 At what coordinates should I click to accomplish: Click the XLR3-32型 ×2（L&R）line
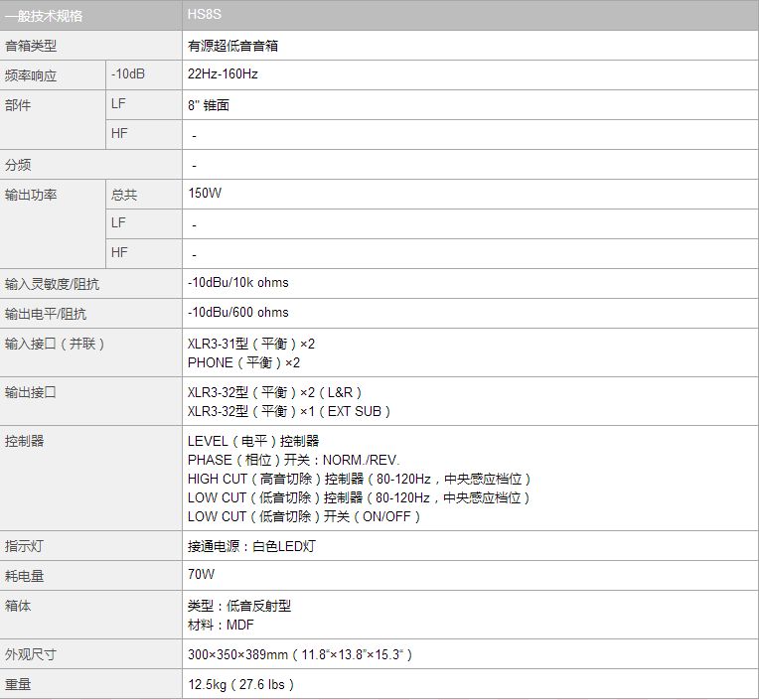tap(274, 392)
